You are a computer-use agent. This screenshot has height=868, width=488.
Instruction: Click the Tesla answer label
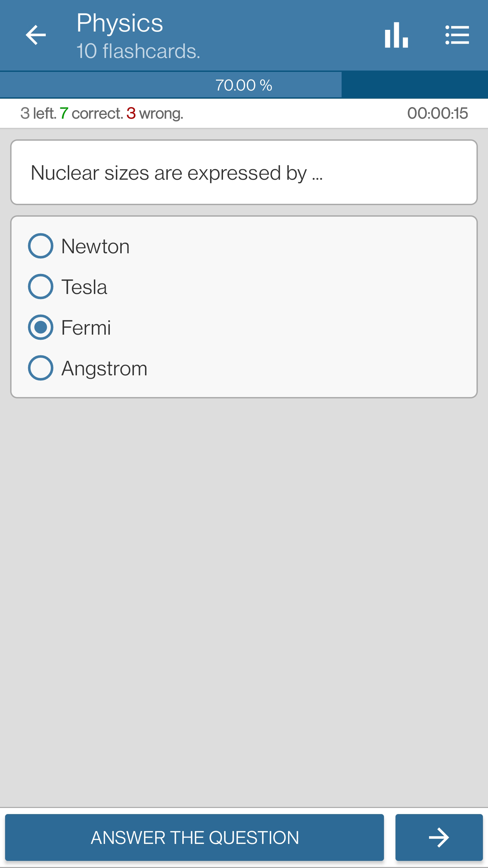[84, 287]
